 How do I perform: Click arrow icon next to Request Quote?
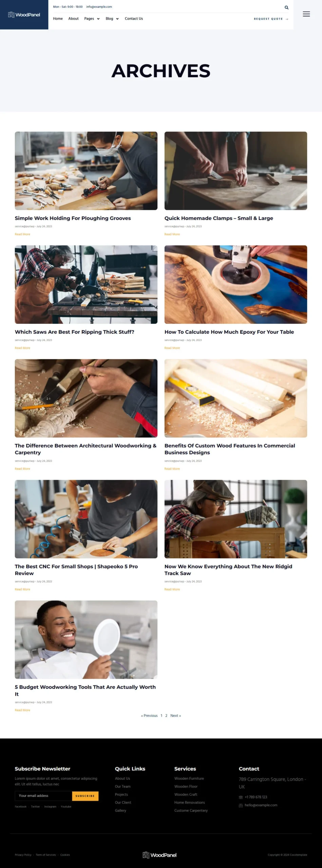click(x=287, y=19)
